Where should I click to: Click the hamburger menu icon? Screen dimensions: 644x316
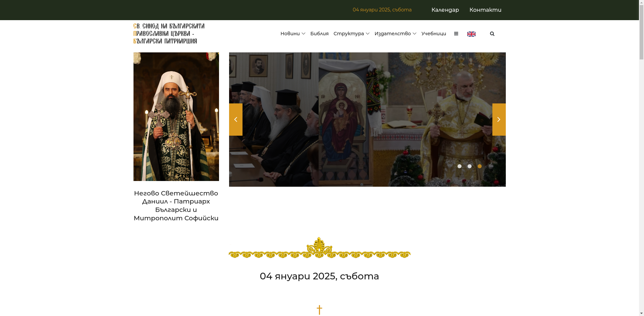coord(456,34)
